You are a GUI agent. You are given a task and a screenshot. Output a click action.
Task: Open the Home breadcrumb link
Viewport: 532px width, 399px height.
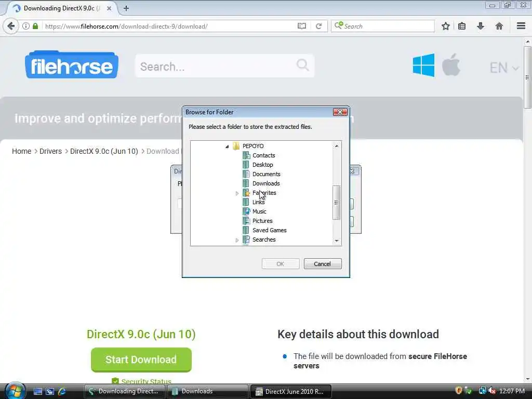21,151
